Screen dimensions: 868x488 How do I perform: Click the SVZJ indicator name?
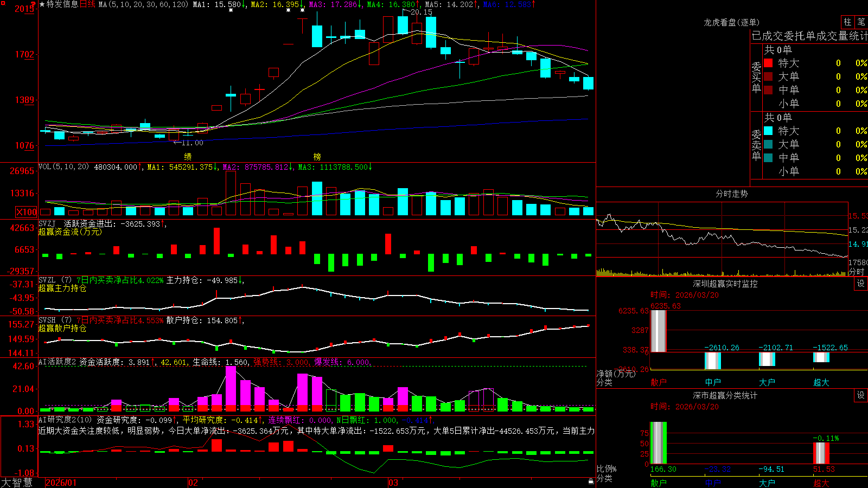click(x=47, y=223)
